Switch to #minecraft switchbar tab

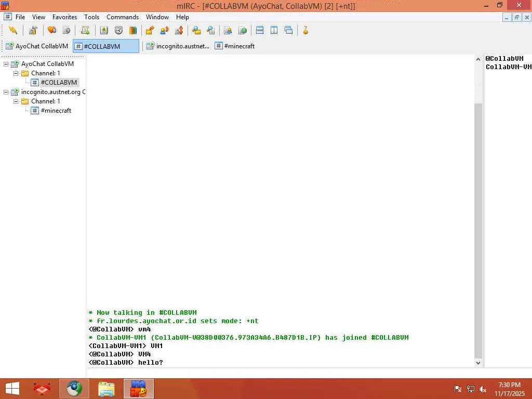(x=235, y=46)
